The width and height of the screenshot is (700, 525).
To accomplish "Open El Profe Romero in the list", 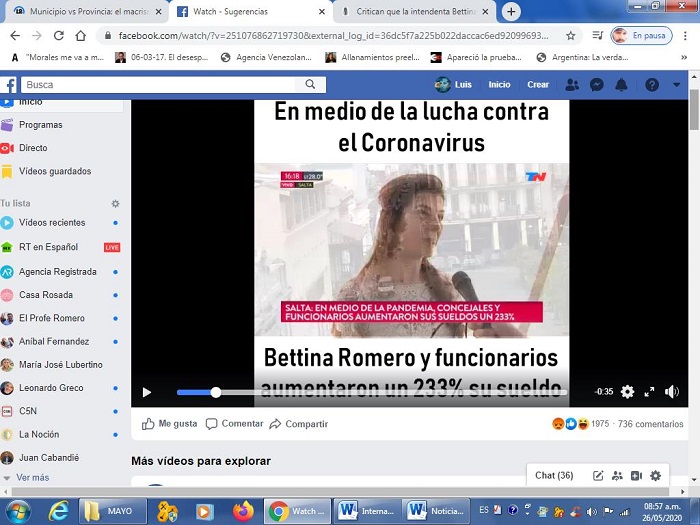I will point(51,318).
